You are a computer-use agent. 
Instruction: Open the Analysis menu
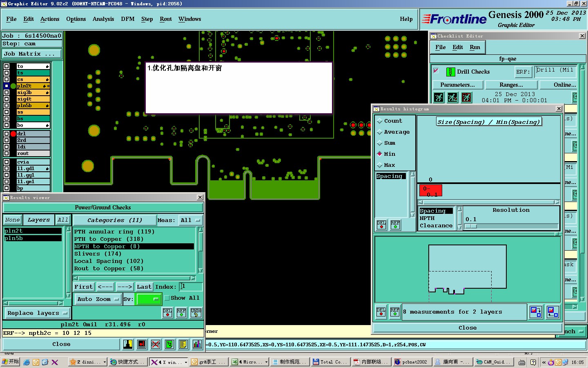pos(103,19)
